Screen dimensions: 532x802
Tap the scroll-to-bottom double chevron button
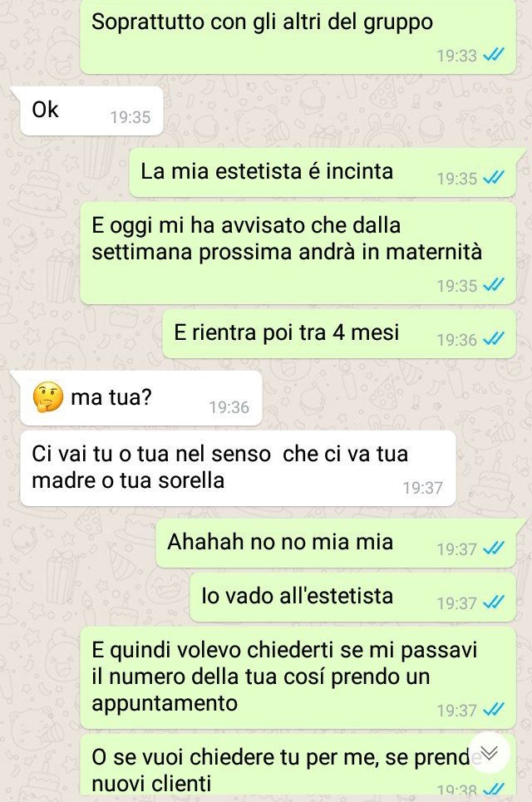489,752
